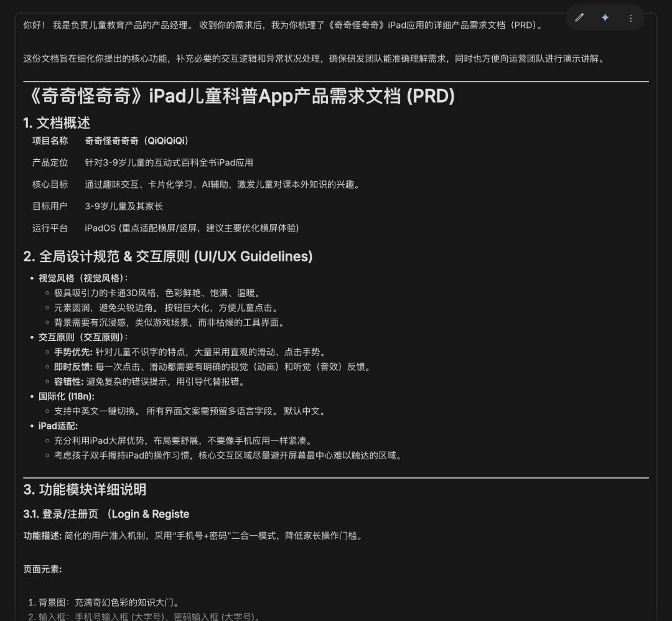This screenshot has height=621, width=672.
Task: Click the intro sentence starting 你好！
Action: (283, 26)
